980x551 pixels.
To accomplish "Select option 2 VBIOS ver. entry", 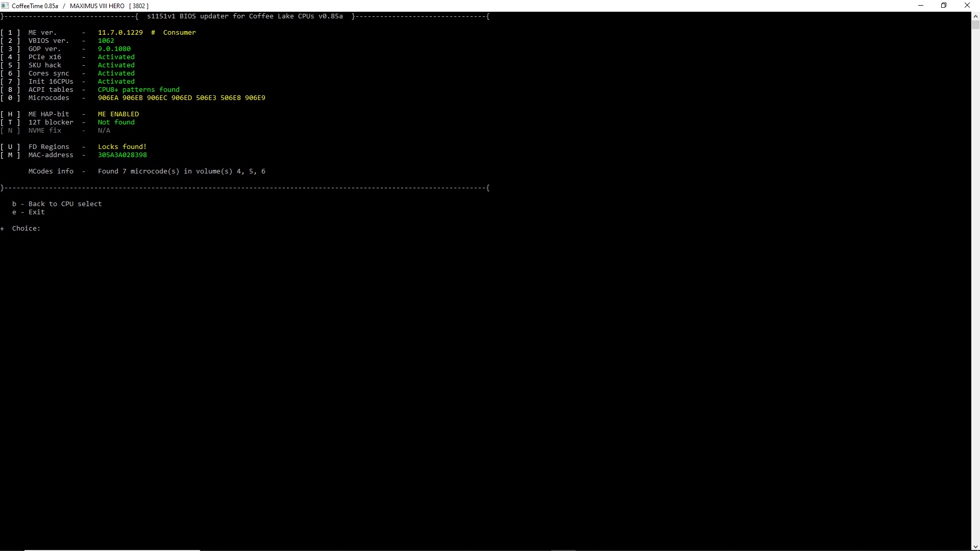I will 48,41.
